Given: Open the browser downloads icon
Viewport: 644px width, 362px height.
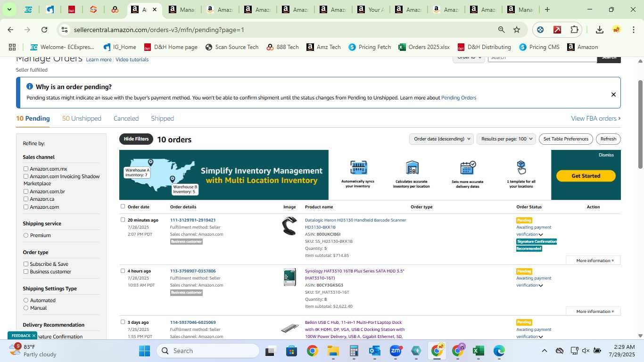Looking at the screenshot, I should (600, 30).
